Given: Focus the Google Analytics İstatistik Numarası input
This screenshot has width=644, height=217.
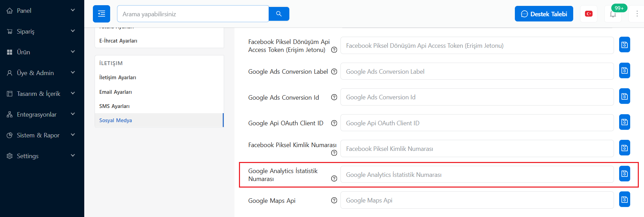Looking at the screenshot, I should (x=477, y=174).
